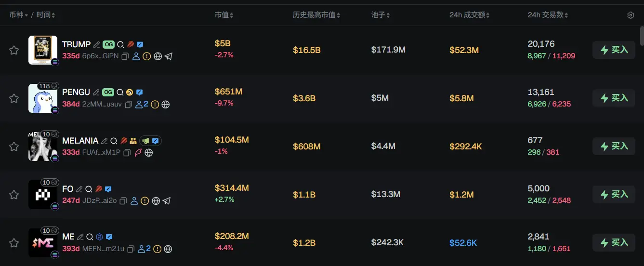Click 买入 buy button for TRUMP
Screen dimensions: 644x266
tap(614, 50)
